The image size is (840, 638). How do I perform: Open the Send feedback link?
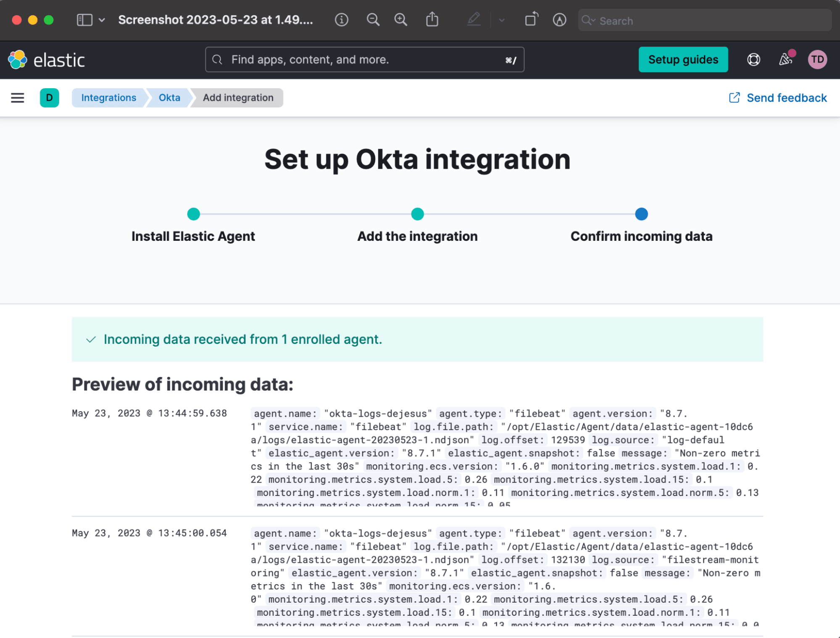[x=778, y=98]
